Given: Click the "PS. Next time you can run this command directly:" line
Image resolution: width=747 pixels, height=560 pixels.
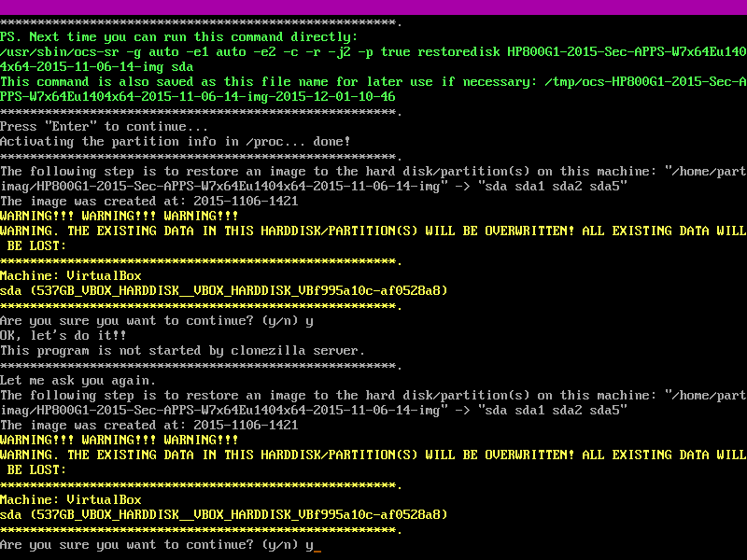Looking at the screenshot, I should [178, 37].
